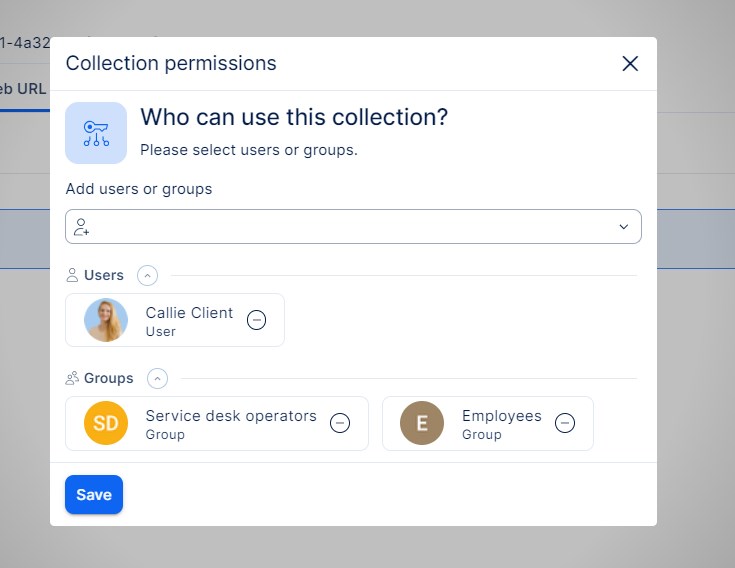Switch to the Web URL tab behind dialog
Viewport: 735px width, 568px height.
[x=24, y=88]
